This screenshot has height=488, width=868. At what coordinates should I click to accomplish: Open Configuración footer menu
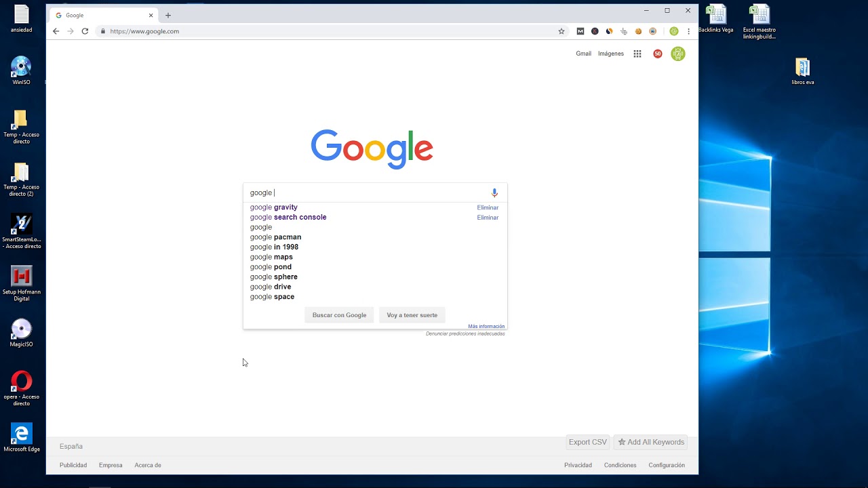[667, 465]
